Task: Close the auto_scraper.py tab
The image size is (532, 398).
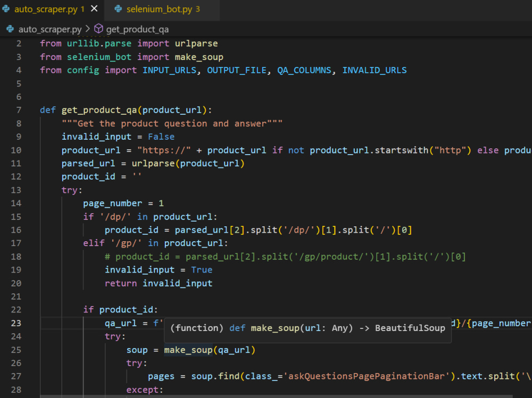Action: [94, 9]
